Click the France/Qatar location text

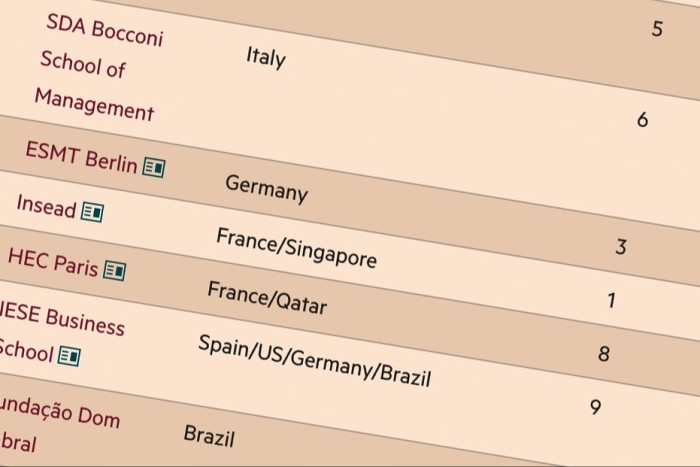pyautogui.click(x=267, y=298)
